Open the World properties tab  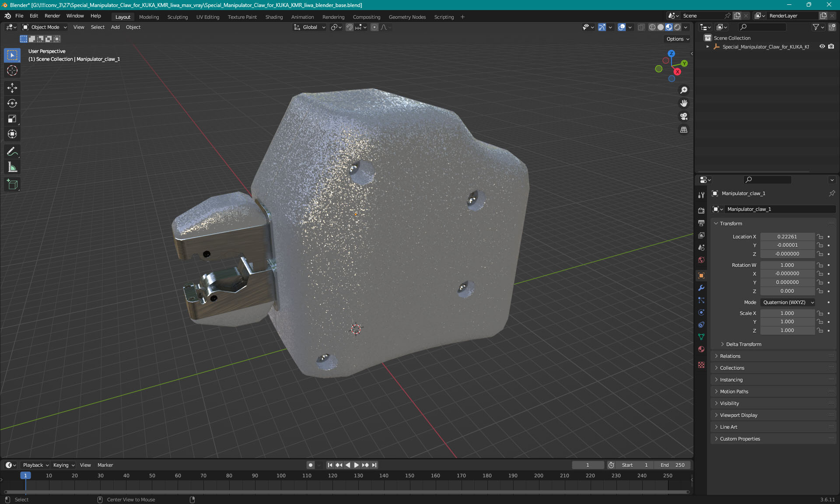click(x=701, y=259)
